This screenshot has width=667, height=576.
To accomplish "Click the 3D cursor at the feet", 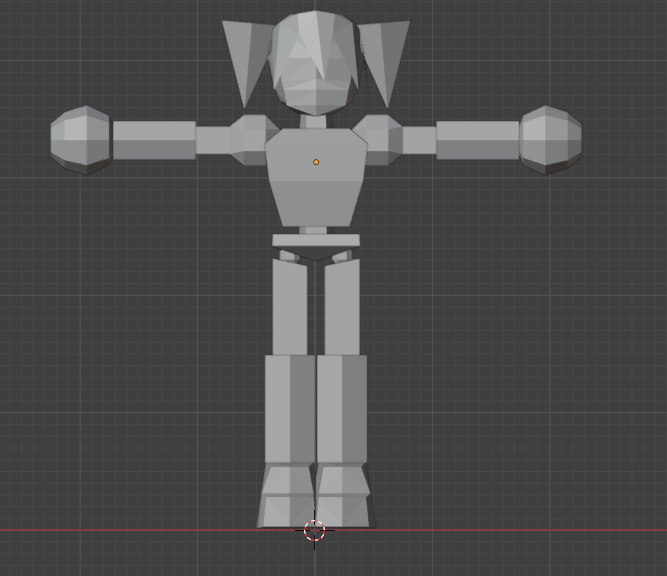I will point(314,531).
